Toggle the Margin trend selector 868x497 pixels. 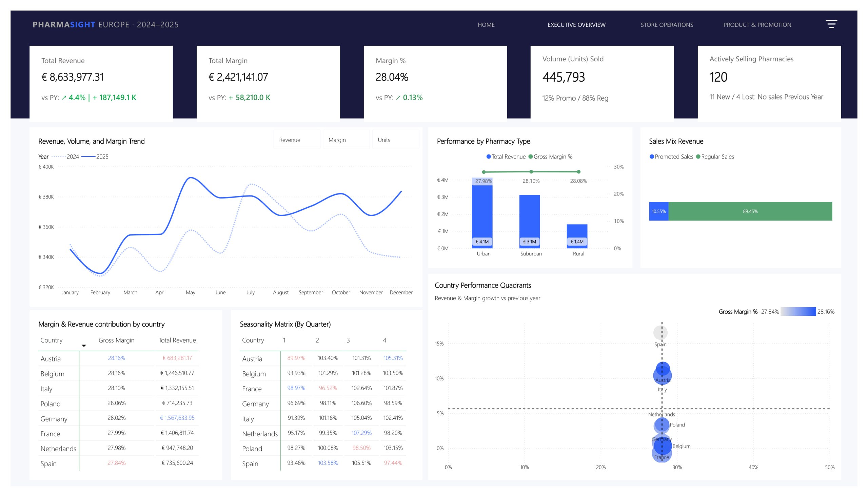[347, 140]
